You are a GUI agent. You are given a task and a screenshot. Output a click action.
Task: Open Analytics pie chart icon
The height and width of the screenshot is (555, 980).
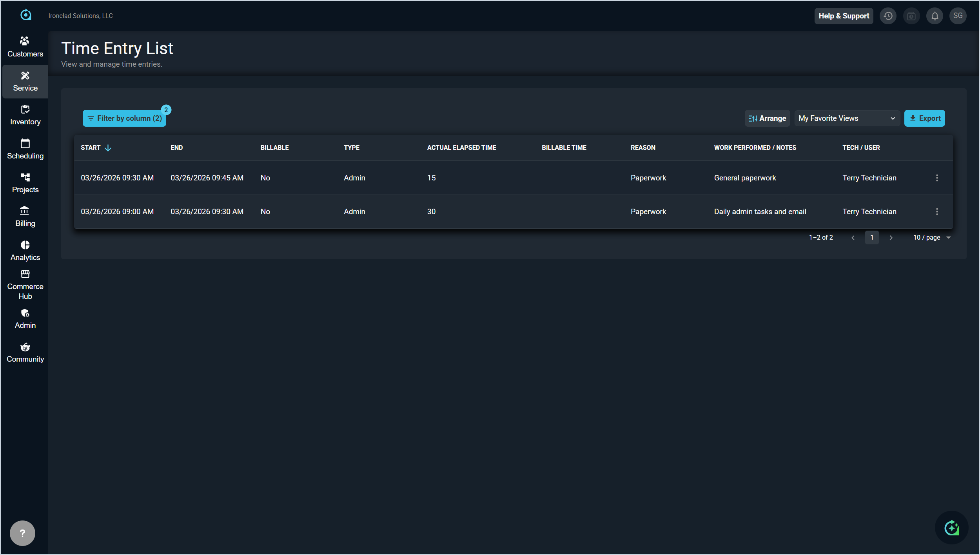click(25, 245)
